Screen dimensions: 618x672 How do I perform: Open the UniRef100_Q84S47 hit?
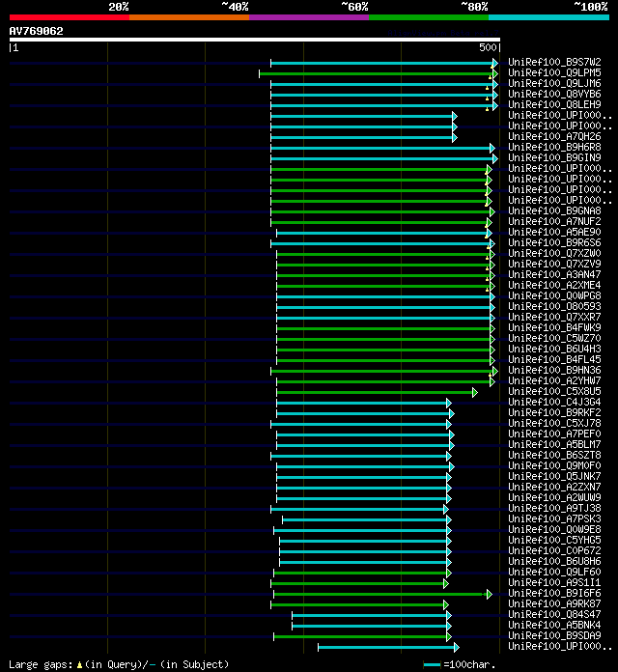[554, 615]
